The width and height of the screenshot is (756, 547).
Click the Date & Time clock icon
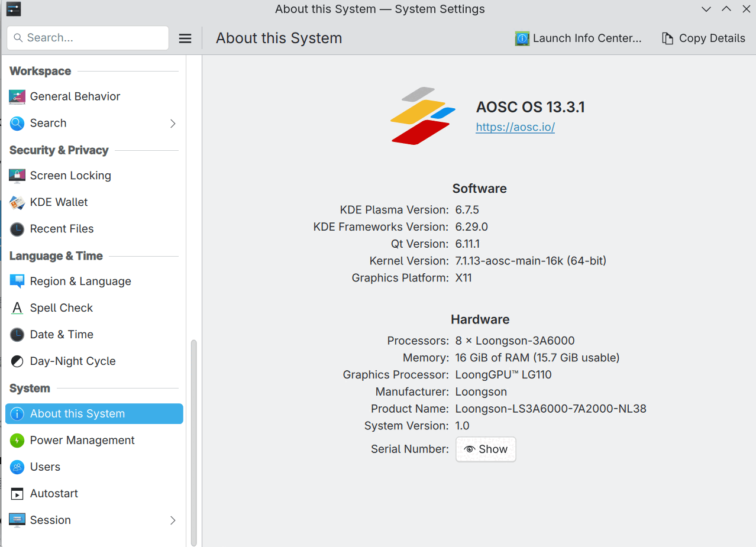[17, 335]
